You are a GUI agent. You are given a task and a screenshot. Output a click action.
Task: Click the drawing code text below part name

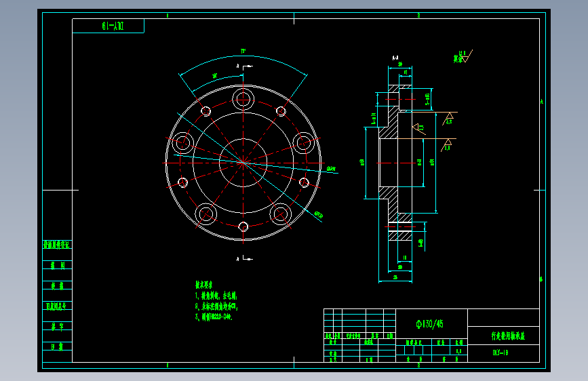point(501,353)
